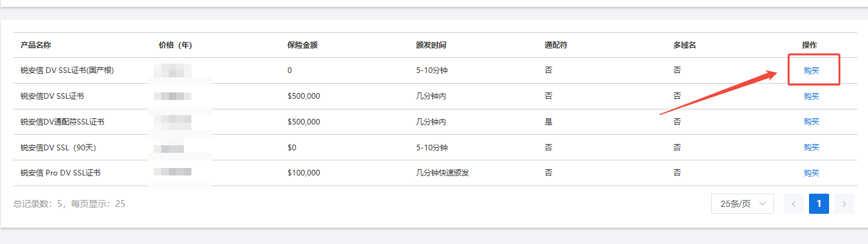
Task: Select page 1 in pagination
Action: point(819,204)
